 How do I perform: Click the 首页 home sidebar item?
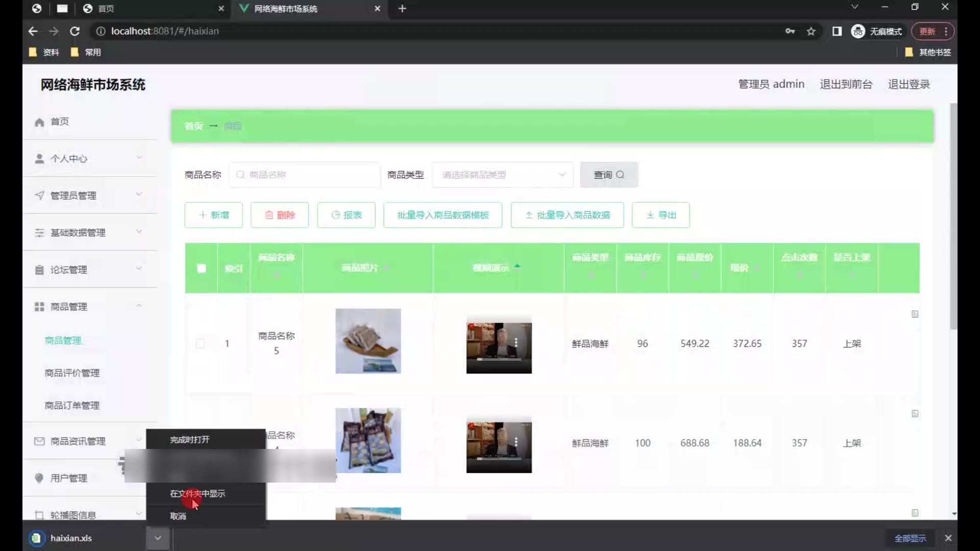[x=60, y=122]
